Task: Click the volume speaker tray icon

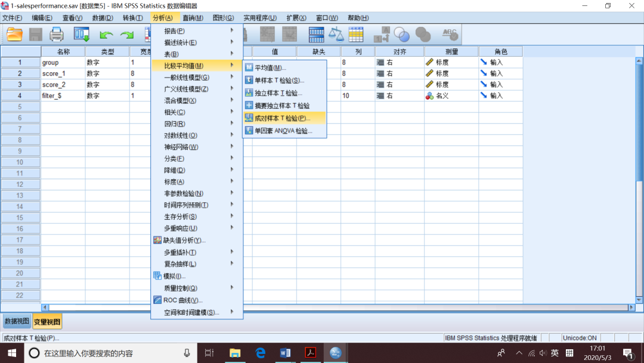Action: coord(543,353)
